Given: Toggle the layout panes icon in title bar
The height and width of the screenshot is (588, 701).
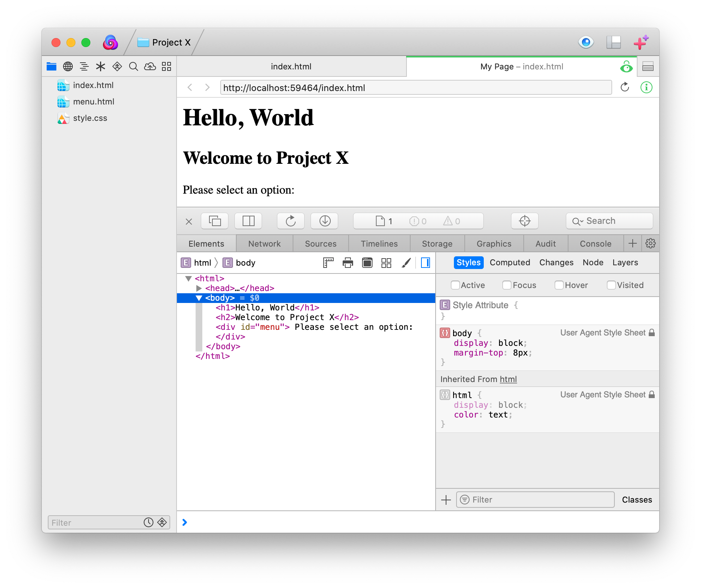Looking at the screenshot, I should point(614,42).
